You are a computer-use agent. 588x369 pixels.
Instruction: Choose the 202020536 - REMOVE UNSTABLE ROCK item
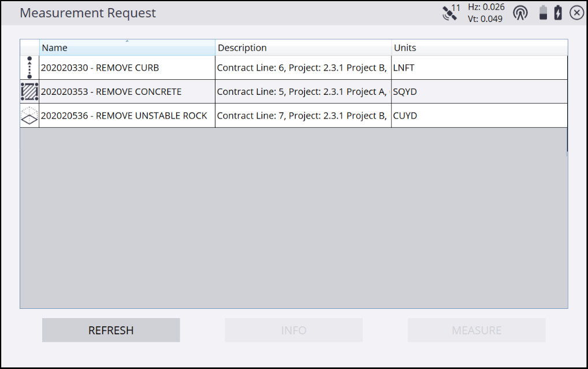[x=126, y=116]
